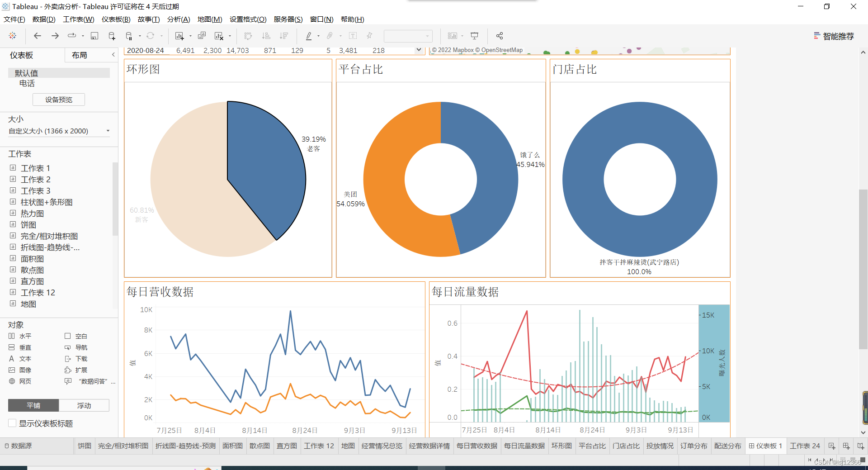868x470 pixels.
Task: Select the Navigation object
Action: (76, 347)
